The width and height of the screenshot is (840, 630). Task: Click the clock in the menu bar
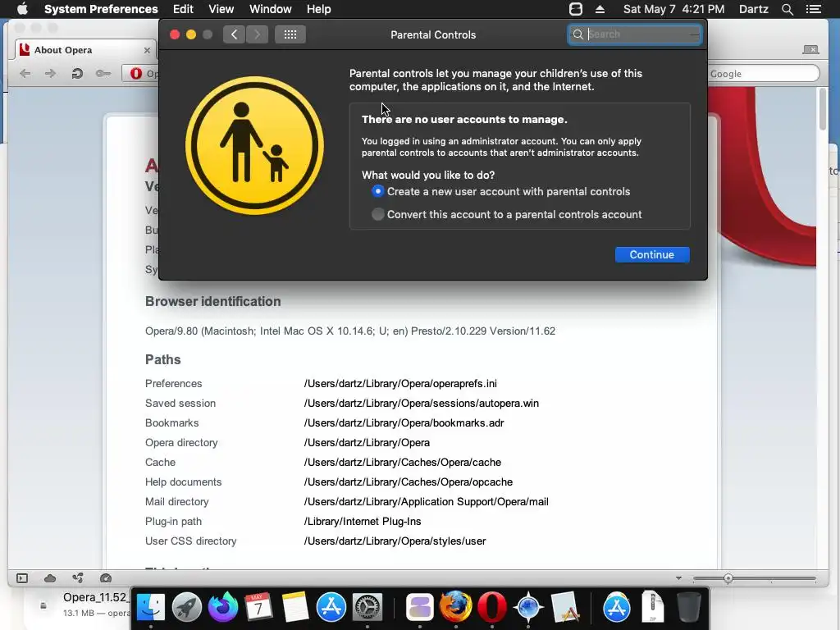(673, 9)
